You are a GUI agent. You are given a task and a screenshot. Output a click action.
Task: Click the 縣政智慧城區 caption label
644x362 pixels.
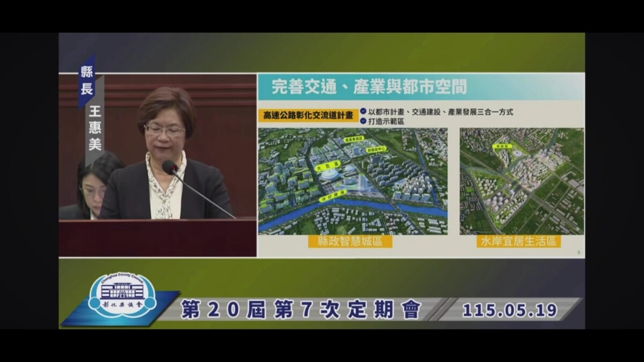tap(350, 241)
